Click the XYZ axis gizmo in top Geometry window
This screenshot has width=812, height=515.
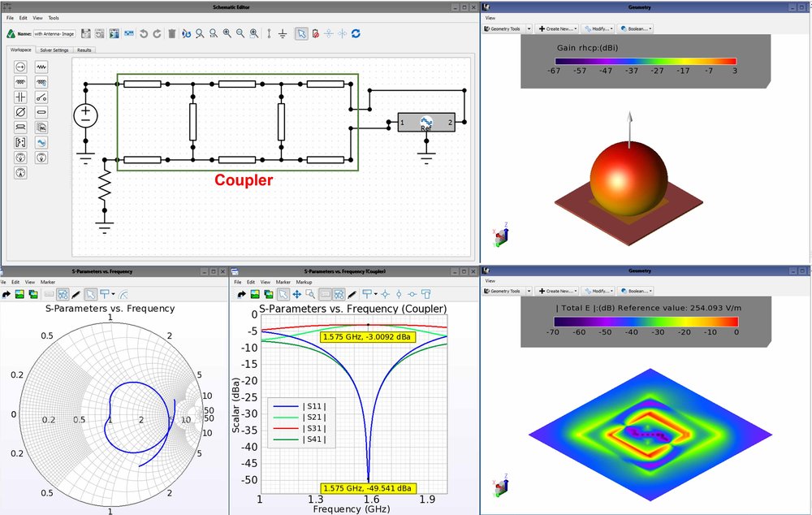coord(501,236)
